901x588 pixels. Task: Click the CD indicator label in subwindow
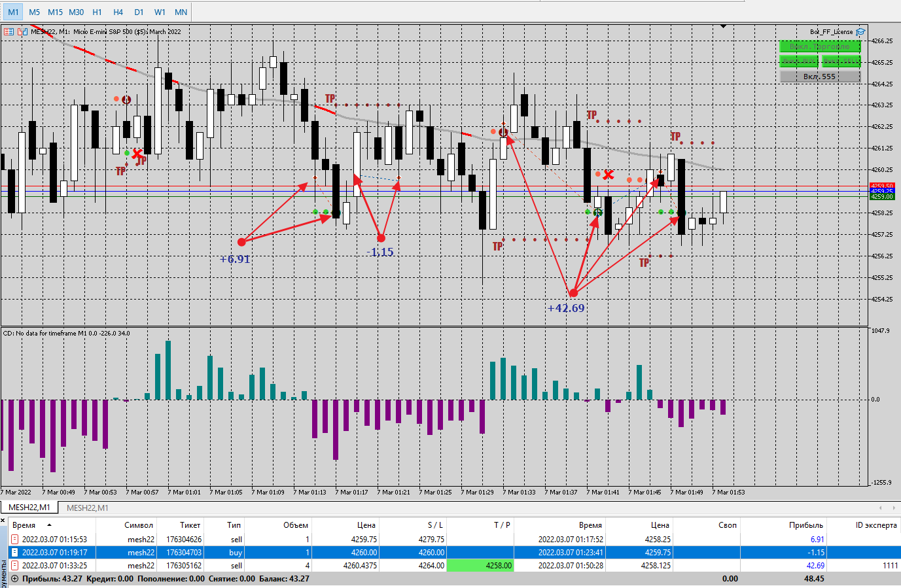pos(66,334)
